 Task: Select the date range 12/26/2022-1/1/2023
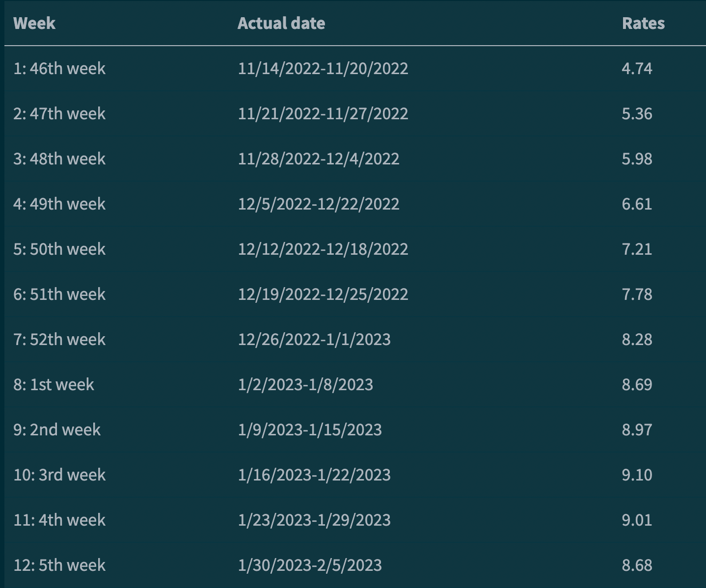[314, 339]
